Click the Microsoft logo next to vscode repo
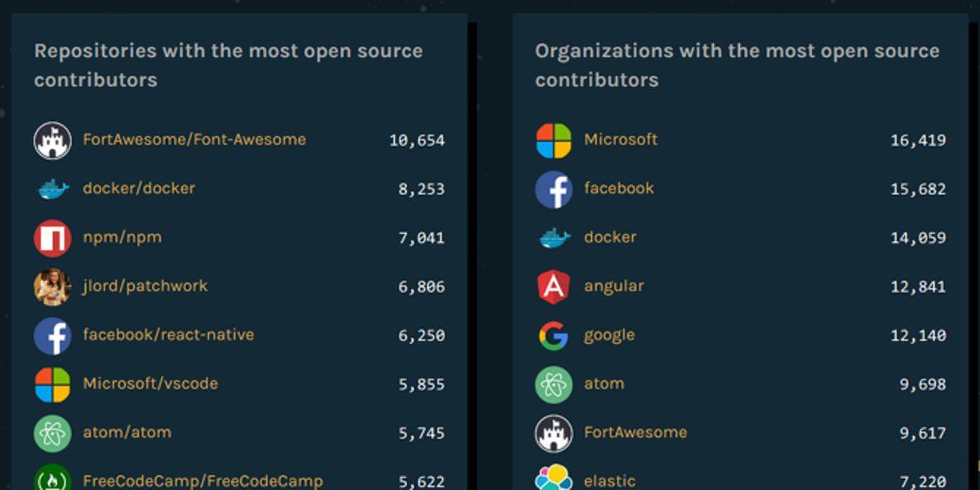This screenshot has width=980, height=490. pos(52,385)
